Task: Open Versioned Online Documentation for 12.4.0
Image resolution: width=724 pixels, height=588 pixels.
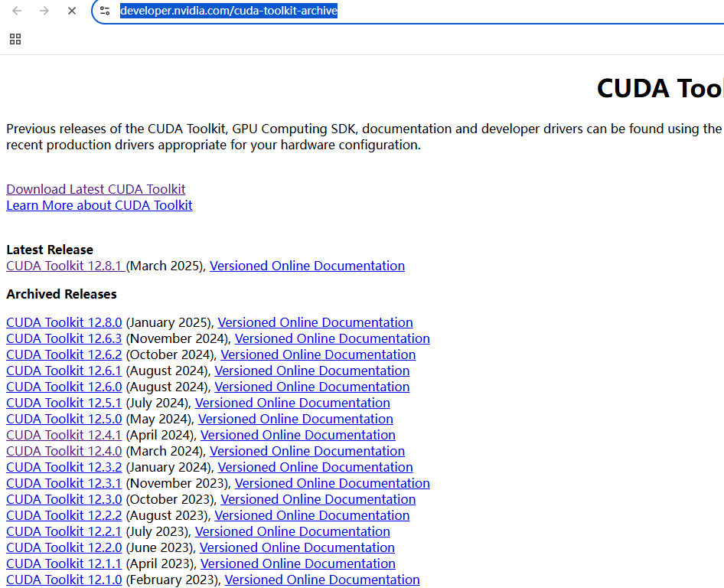Action: pyautogui.click(x=307, y=451)
